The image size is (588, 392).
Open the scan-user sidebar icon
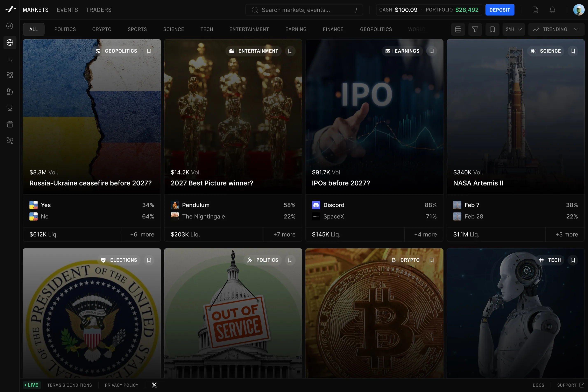click(x=10, y=140)
